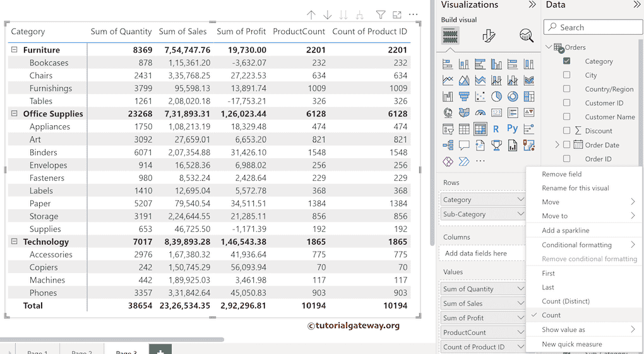Check the Country/Region field checkbox
The width and height of the screenshot is (644, 354).
coord(567,88)
